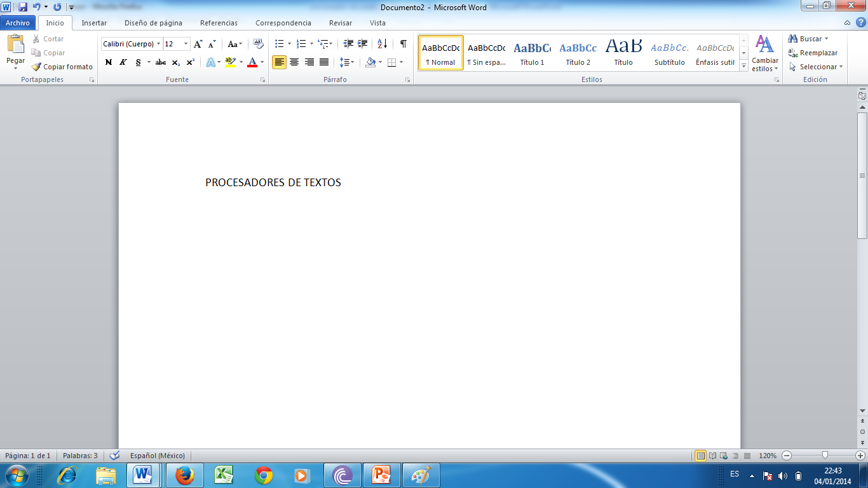Click the increase indent icon

363,44
